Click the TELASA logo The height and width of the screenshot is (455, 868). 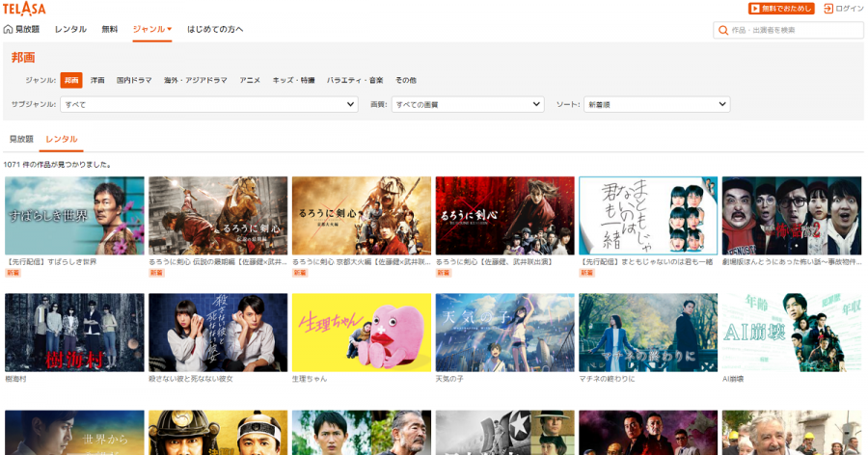point(24,9)
